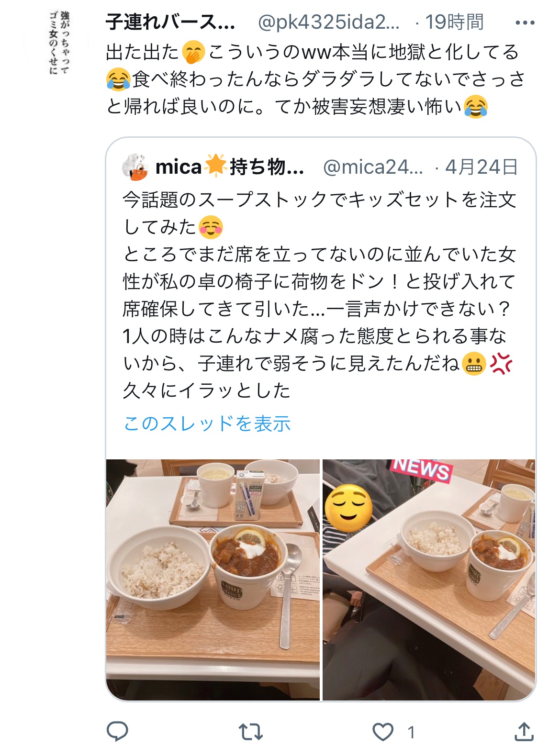Tap the share upload icon
The height and width of the screenshot is (746, 560).
point(524,731)
